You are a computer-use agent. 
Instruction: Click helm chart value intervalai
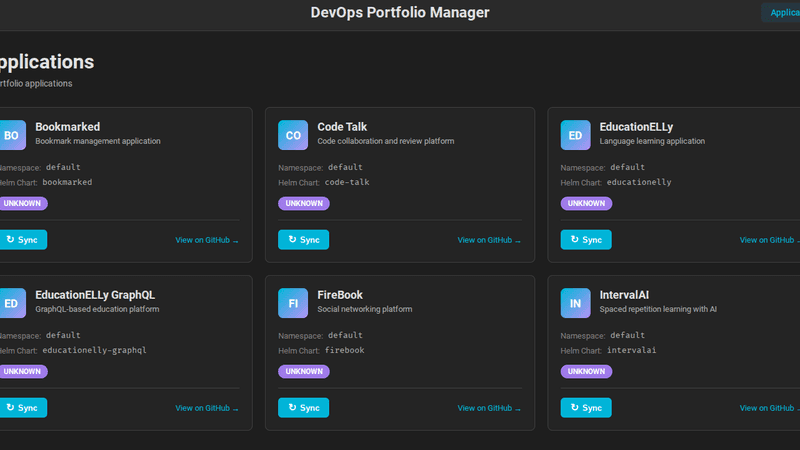632,350
